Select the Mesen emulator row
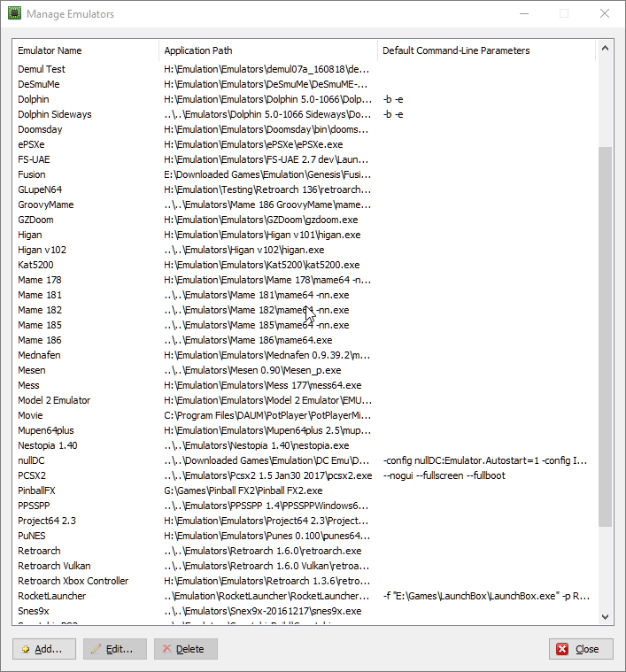626x672 pixels. click(x=305, y=370)
